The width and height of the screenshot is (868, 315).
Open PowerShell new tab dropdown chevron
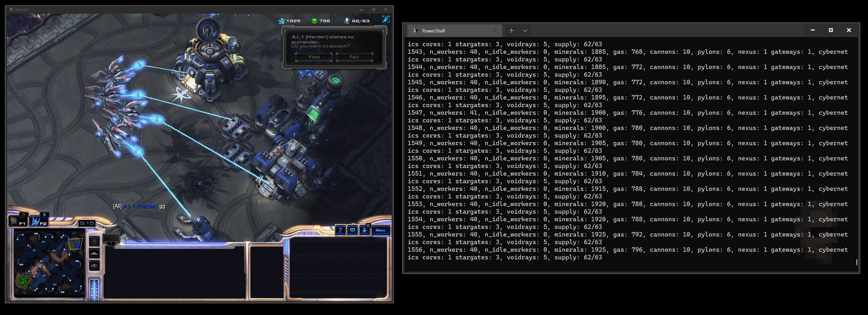click(525, 31)
